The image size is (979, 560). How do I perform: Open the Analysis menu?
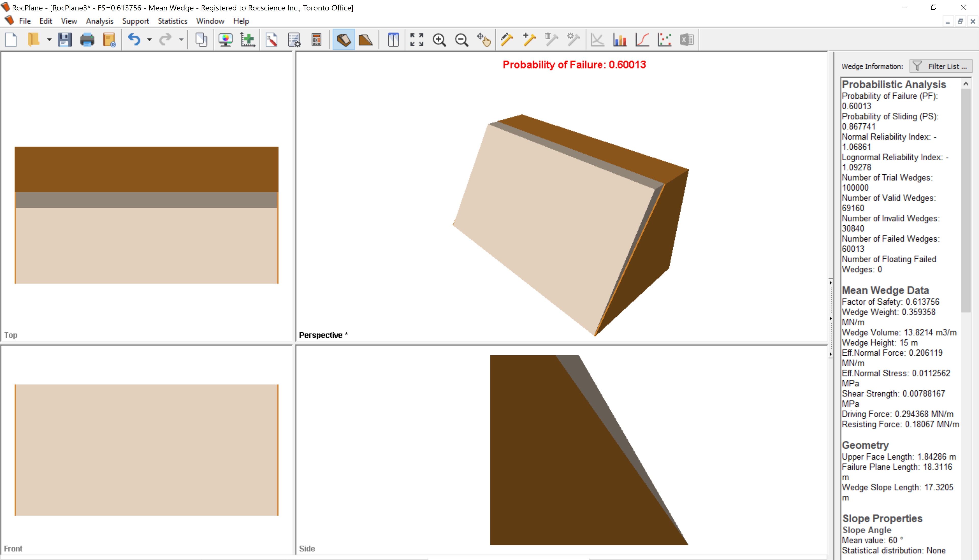tap(99, 21)
